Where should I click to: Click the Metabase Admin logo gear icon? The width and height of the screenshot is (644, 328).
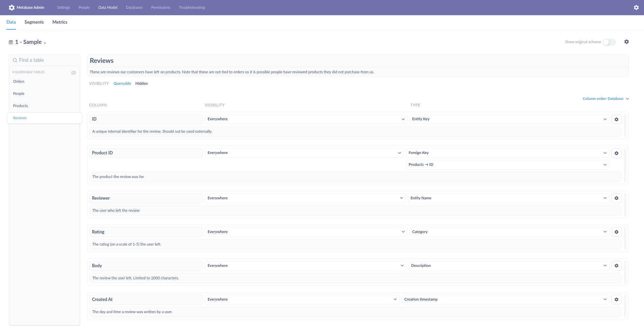point(12,7)
